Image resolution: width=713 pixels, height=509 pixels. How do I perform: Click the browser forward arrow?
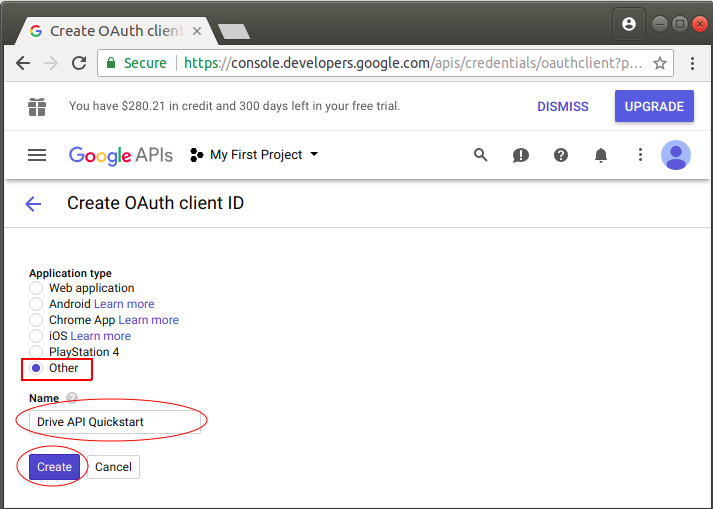(x=51, y=63)
